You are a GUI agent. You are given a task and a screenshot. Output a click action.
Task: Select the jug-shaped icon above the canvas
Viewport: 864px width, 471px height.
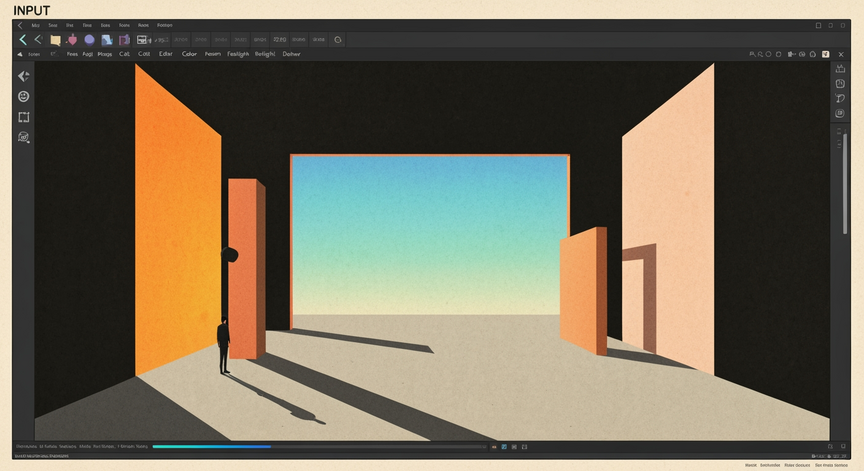click(x=792, y=55)
